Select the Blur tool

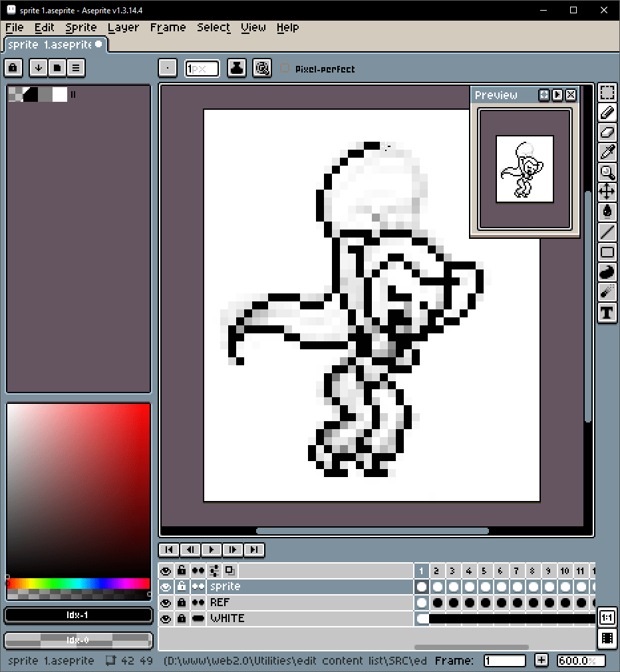coord(607,292)
